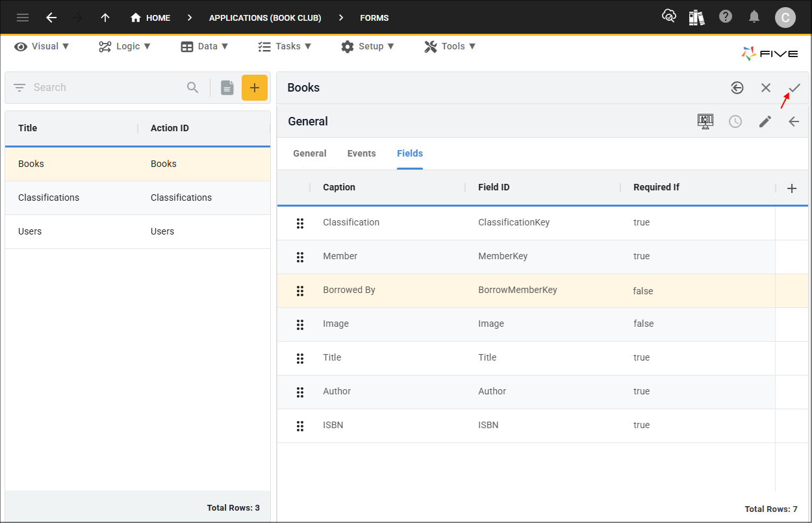
Task: Click the Caption column header
Action: (x=339, y=187)
